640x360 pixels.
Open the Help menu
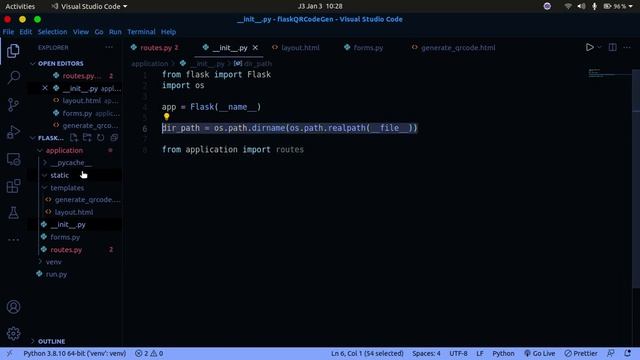coord(168,32)
